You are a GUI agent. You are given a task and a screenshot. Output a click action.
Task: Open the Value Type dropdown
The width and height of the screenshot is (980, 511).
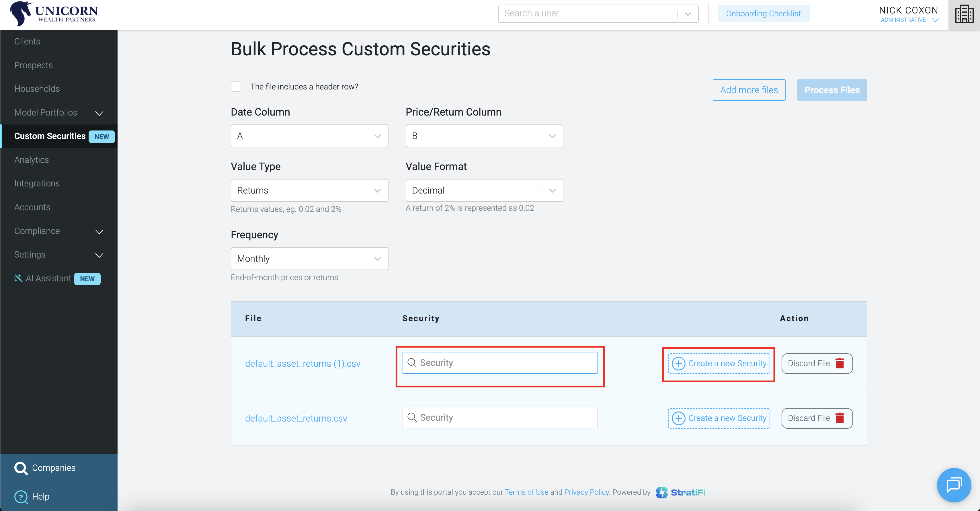tap(309, 190)
